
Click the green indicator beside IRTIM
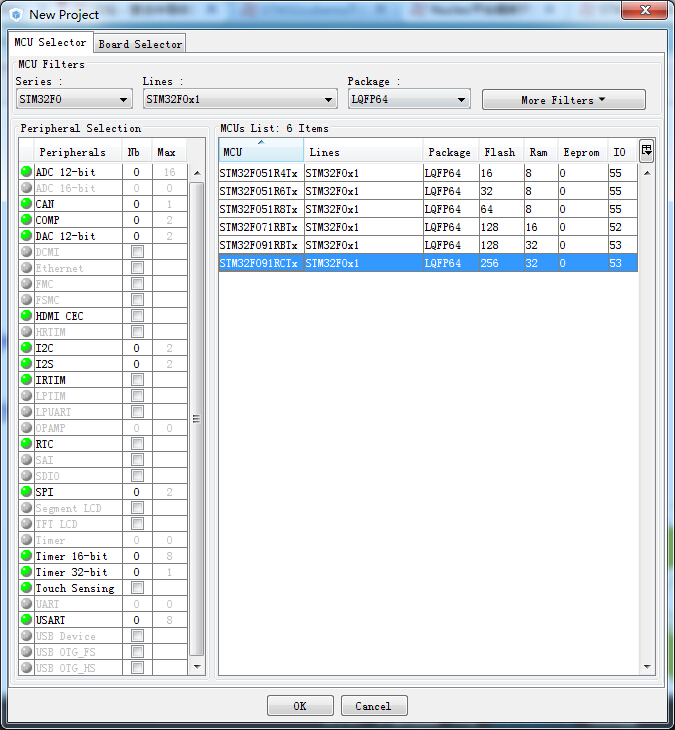click(x=27, y=379)
